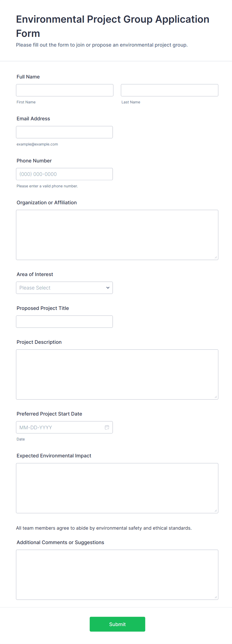Click the Additional Comments resize handle
The height and width of the screenshot is (644, 232).
[216, 597]
